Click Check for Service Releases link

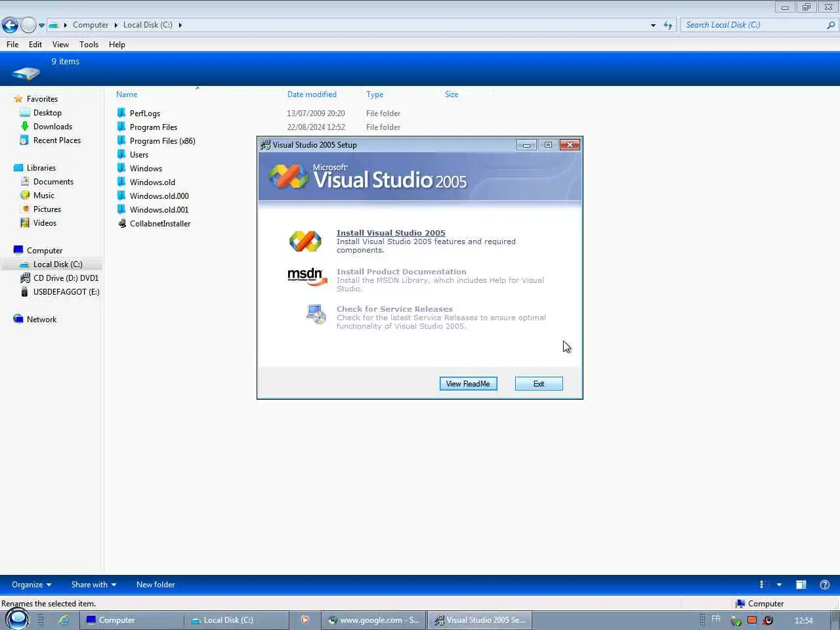(x=394, y=309)
